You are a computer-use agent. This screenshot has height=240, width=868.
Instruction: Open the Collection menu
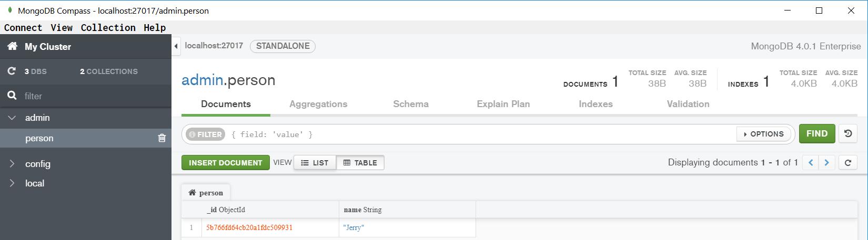108,28
